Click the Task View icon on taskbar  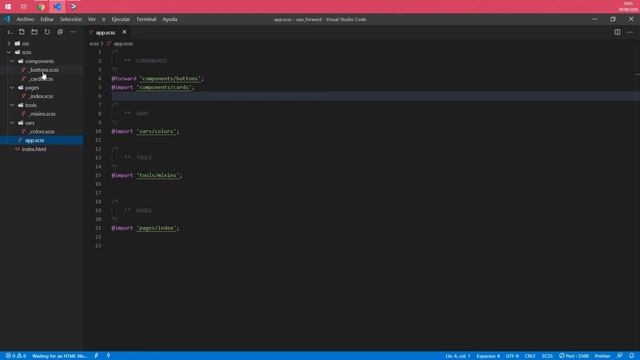point(24,7)
